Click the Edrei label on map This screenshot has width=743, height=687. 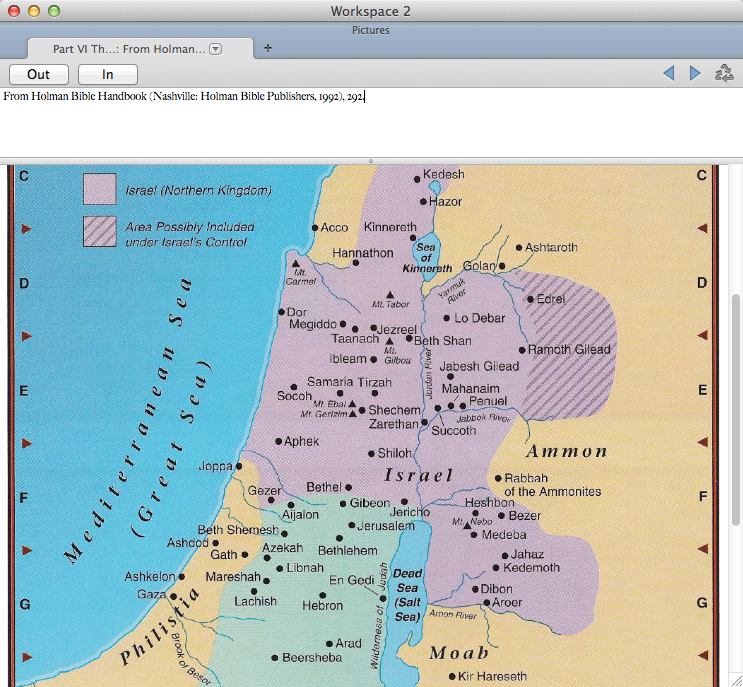551,299
